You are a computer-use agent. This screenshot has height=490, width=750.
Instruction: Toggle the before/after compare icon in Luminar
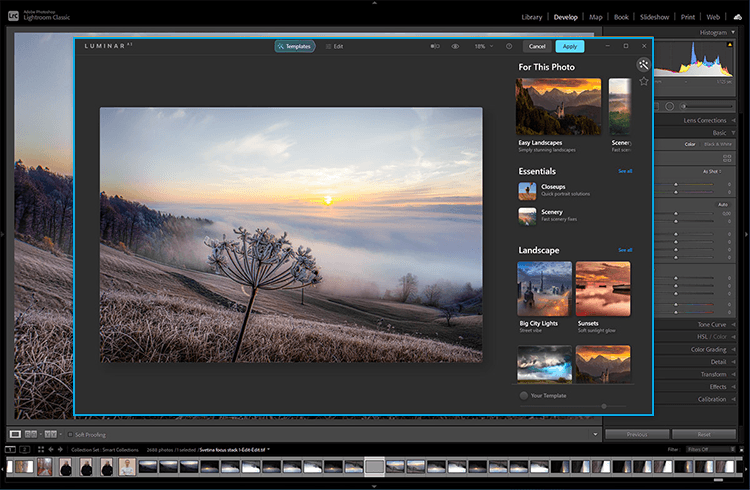pos(435,46)
